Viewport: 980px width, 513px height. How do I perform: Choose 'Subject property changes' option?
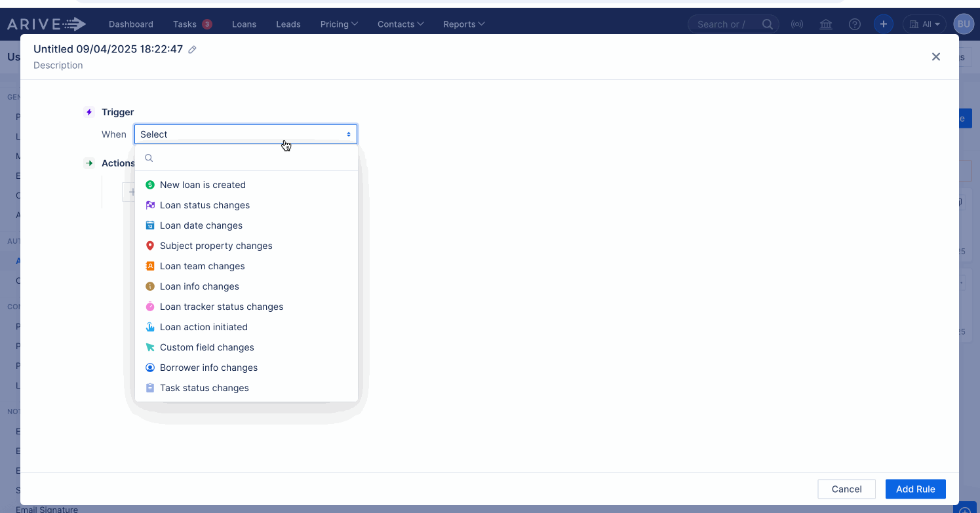(246, 246)
